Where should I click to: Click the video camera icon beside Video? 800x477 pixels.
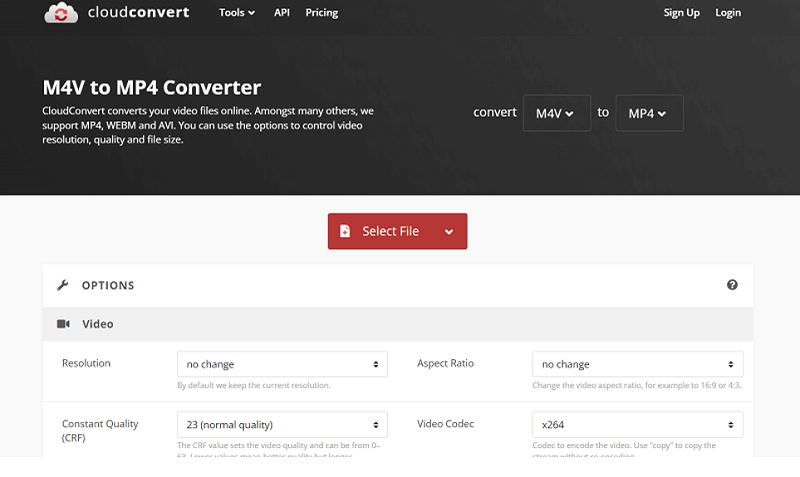coord(63,324)
